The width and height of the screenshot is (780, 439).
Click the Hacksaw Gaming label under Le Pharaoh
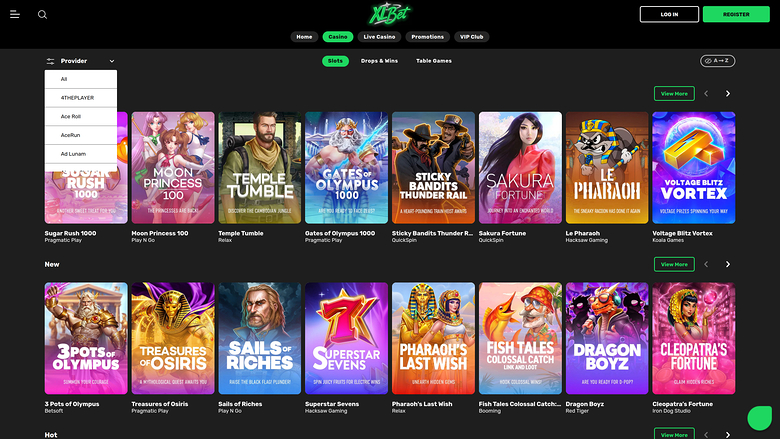click(586, 240)
